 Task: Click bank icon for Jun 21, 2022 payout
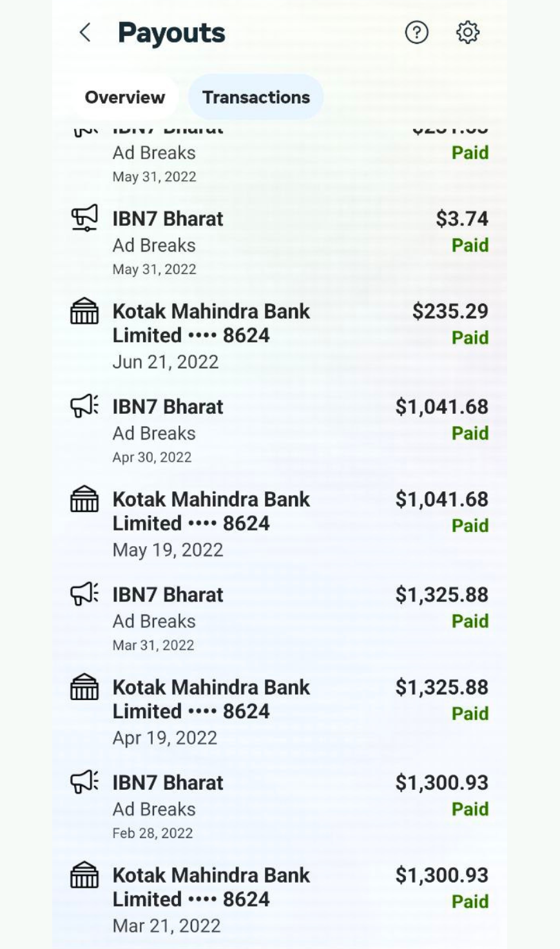click(x=84, y=311)
